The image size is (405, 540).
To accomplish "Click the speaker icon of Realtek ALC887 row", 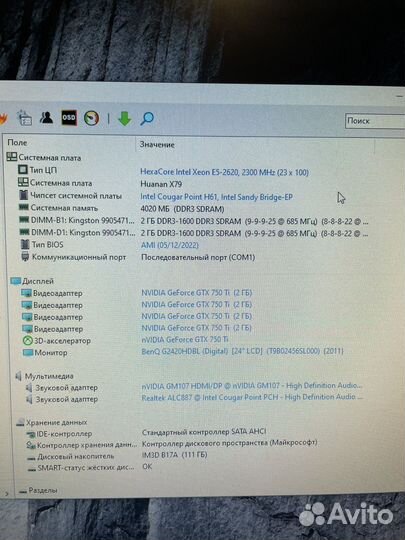I will pyautogui.click(x=30, y=399).
